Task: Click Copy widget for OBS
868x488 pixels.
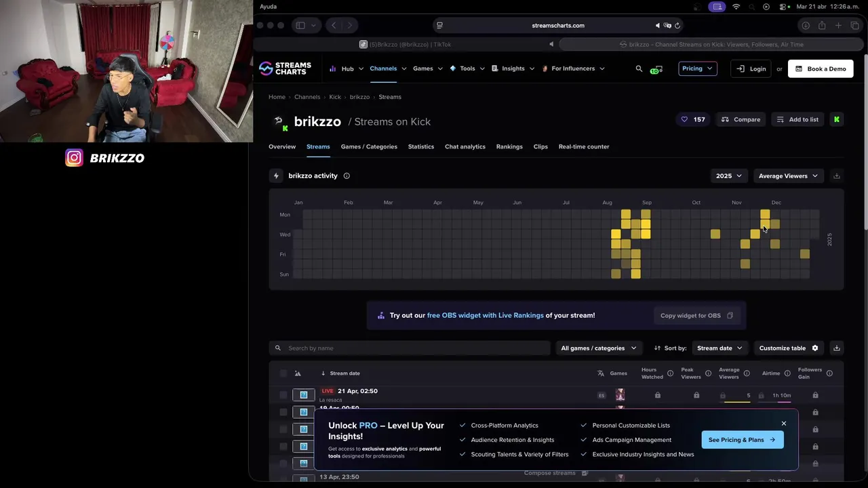Action: [696, 315]
